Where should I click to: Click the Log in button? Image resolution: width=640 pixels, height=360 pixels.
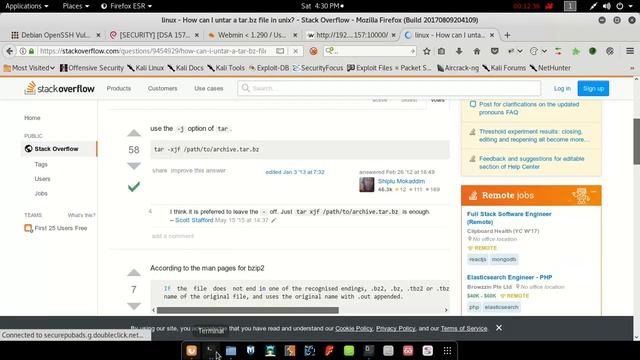pos(562,88)
